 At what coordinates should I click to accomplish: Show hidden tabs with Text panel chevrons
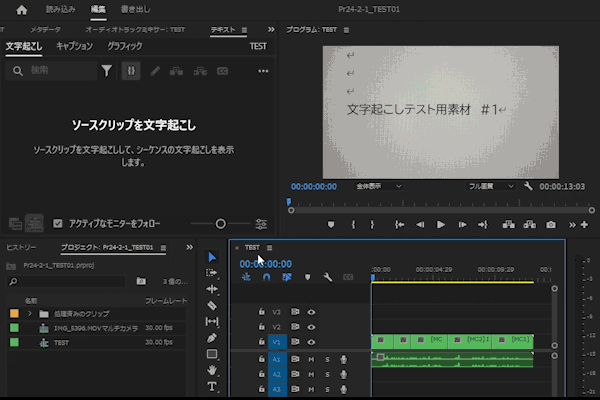tap(271, 30)
